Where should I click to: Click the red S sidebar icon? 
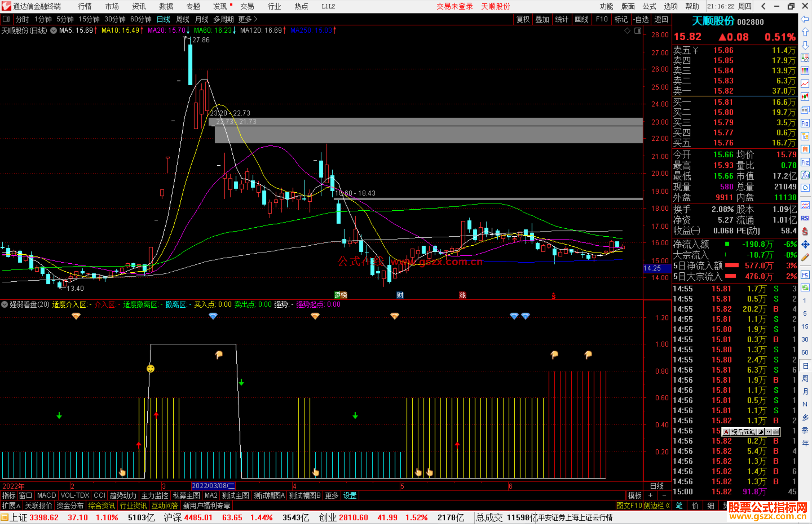click(x=805, y=231)
